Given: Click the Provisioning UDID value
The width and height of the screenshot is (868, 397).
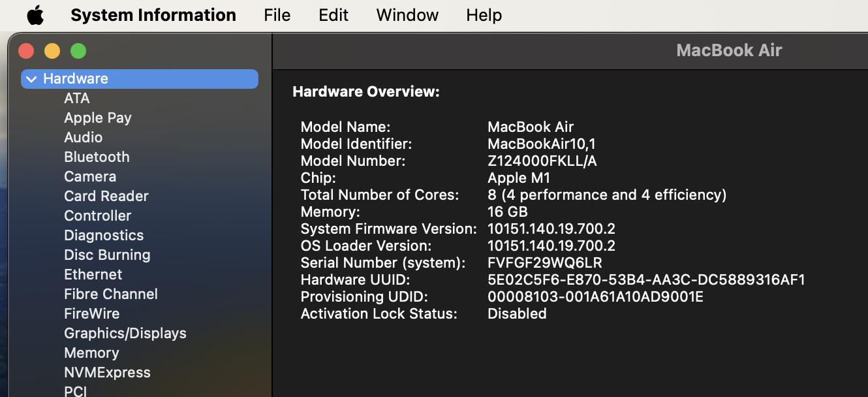Looking at the screenshot, I should [x=595, y=296].
